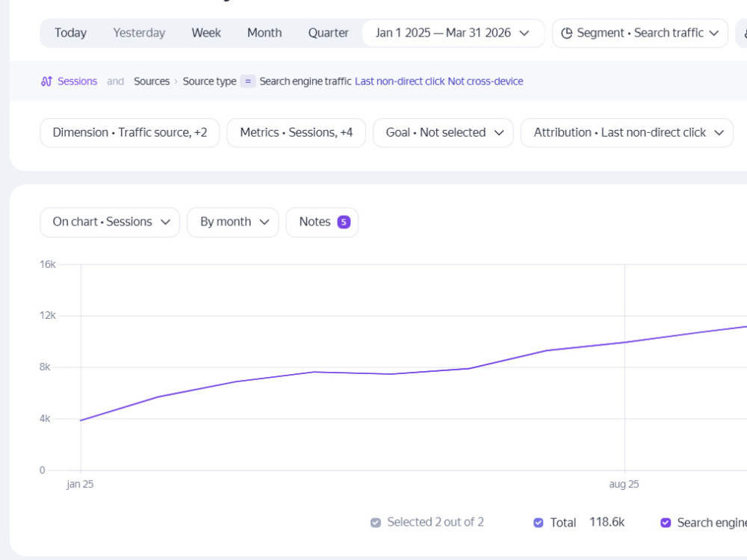This screenshot has height=560, width=747.
Task: Switch period to Week
Action: [206, 33]
